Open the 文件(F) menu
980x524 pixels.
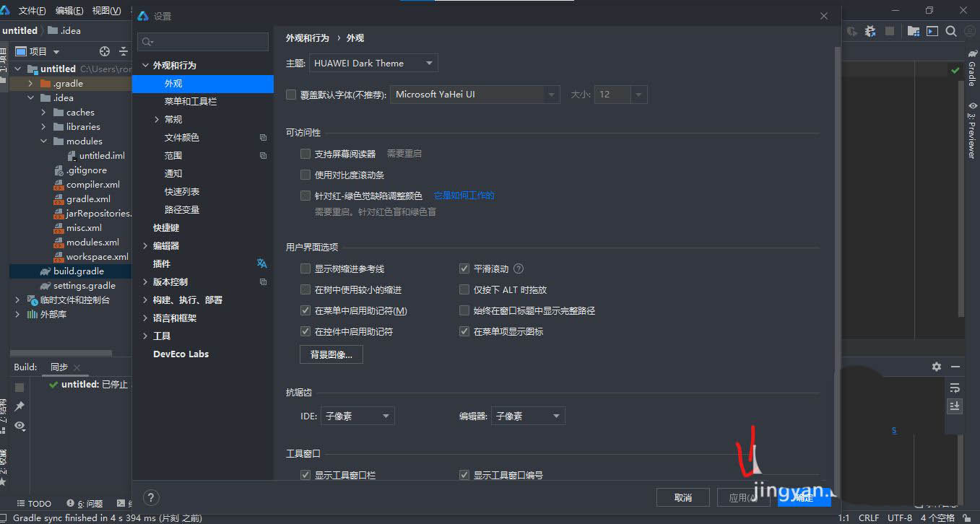[x=32, y=10]
